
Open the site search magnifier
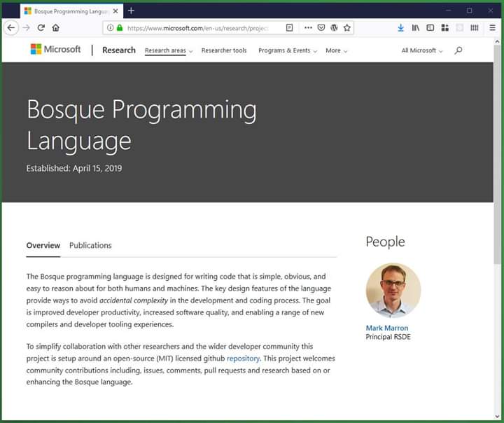(x=458, y=50)
